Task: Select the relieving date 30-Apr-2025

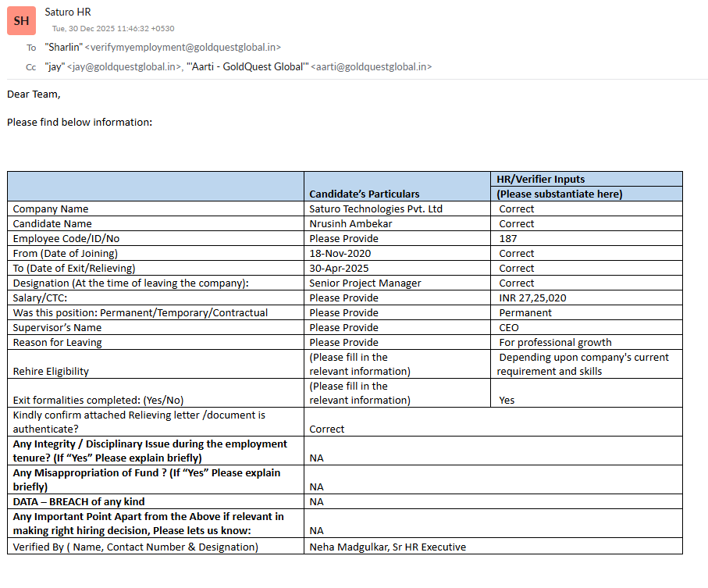Action: coord(339,269)
